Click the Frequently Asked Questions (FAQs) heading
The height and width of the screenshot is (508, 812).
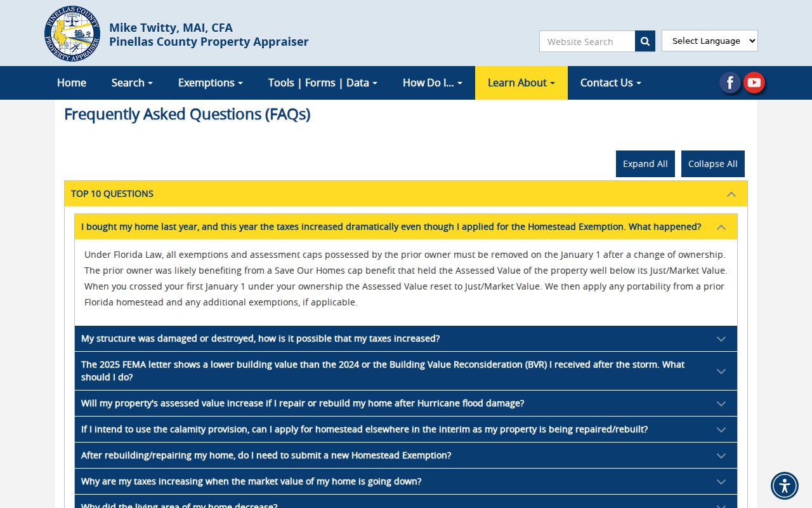pyautogui.click(x=187, y=114)
